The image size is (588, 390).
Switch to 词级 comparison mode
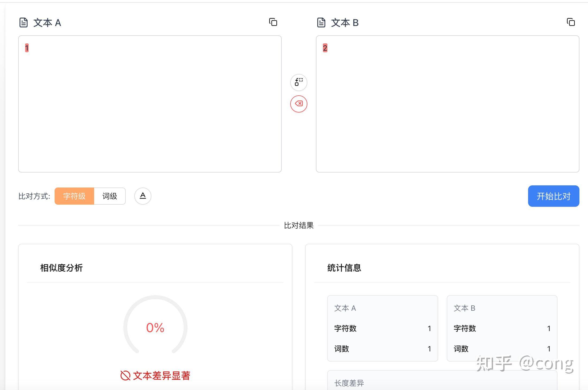coord(110,196)
